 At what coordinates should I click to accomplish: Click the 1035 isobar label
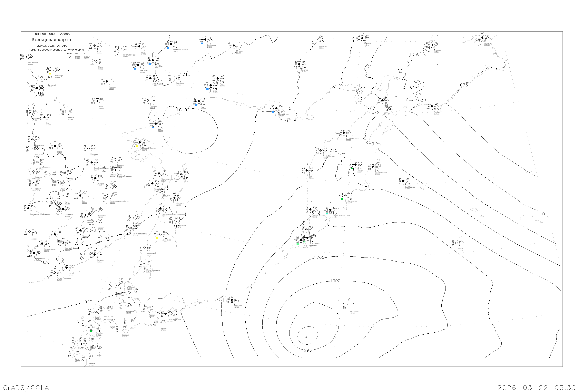point(463,85)
